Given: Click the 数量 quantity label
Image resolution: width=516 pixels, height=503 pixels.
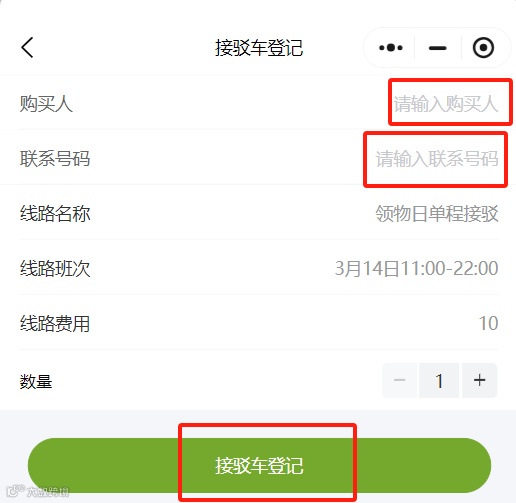Looking at the screenshot, I should (36, 381).
